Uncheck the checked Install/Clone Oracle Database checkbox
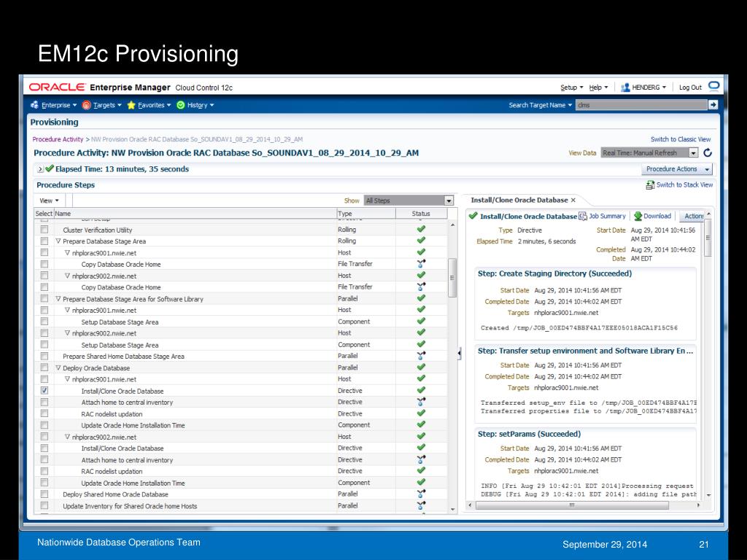This screenshot has height=560, width=747. [x=44, y=391]
